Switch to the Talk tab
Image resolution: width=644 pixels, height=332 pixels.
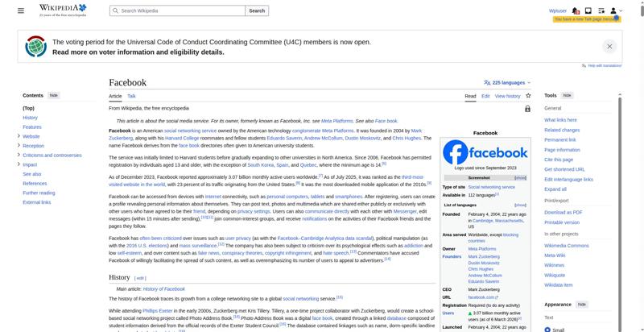tap(131, 96)
